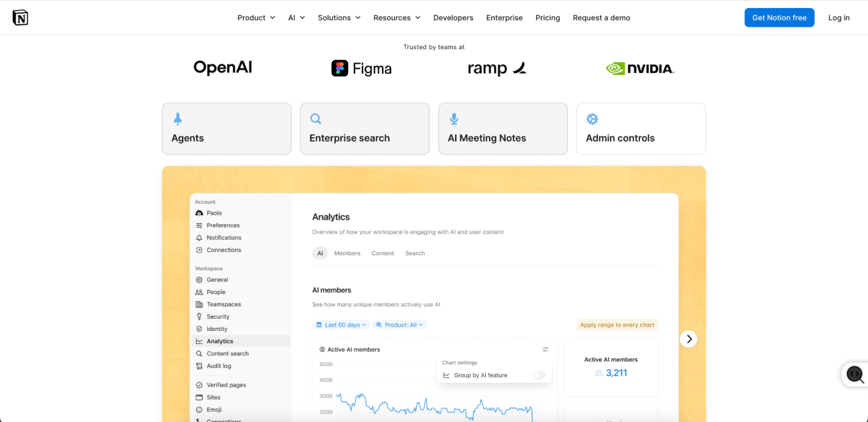The width and height of the screenshot is (868, 422).
Task: Click the AI Meeting Notes microphone icon
Action: coord(454,119)
